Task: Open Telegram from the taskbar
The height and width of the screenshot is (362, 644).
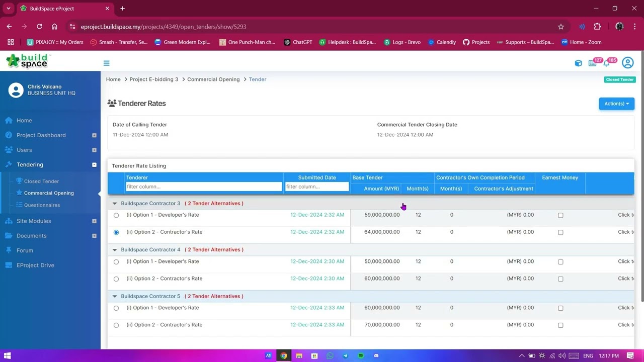Action: [x=345, y=355]
